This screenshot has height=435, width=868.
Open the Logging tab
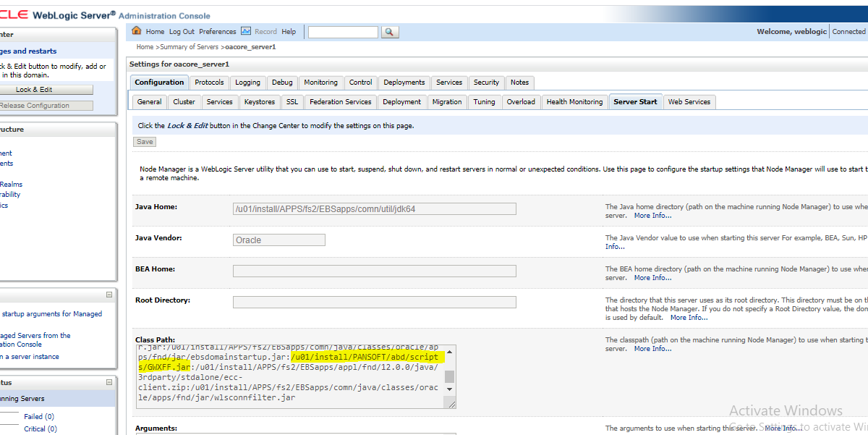(x=247, y=83)
